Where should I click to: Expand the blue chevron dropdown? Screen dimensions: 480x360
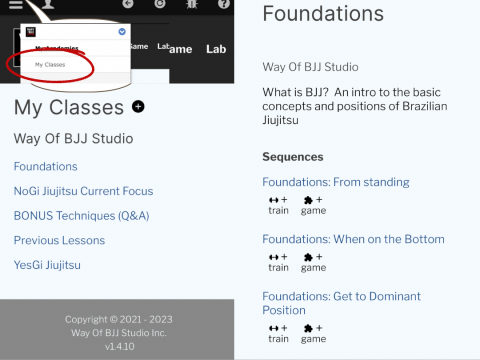(x=122, y=32)
